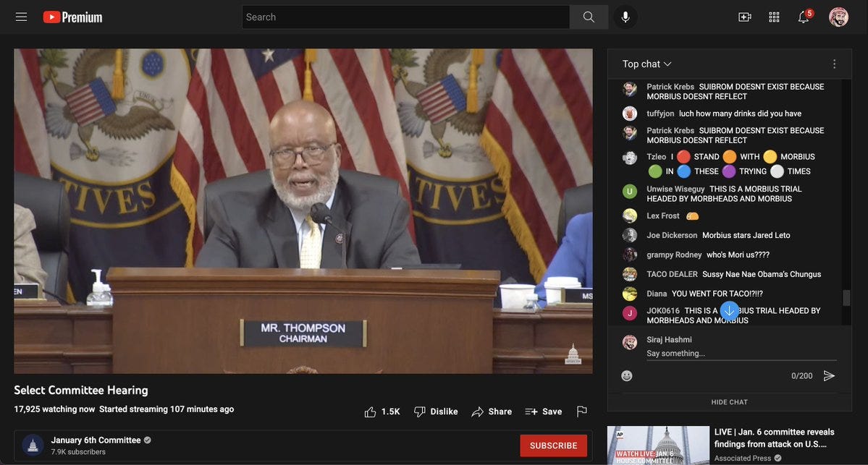This screenshot has width=868, height=465.
Task: Open the Associated Press LIVE video thumbnail
Action: (658, 445)
